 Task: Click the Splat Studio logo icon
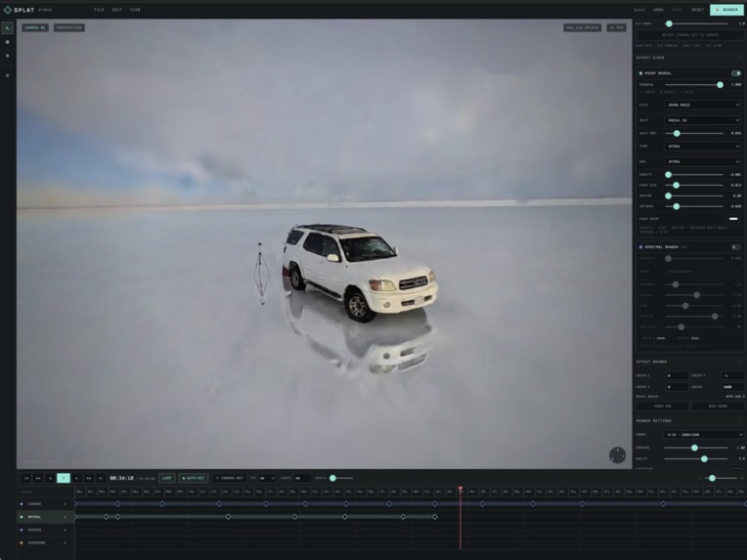(8, 10)
